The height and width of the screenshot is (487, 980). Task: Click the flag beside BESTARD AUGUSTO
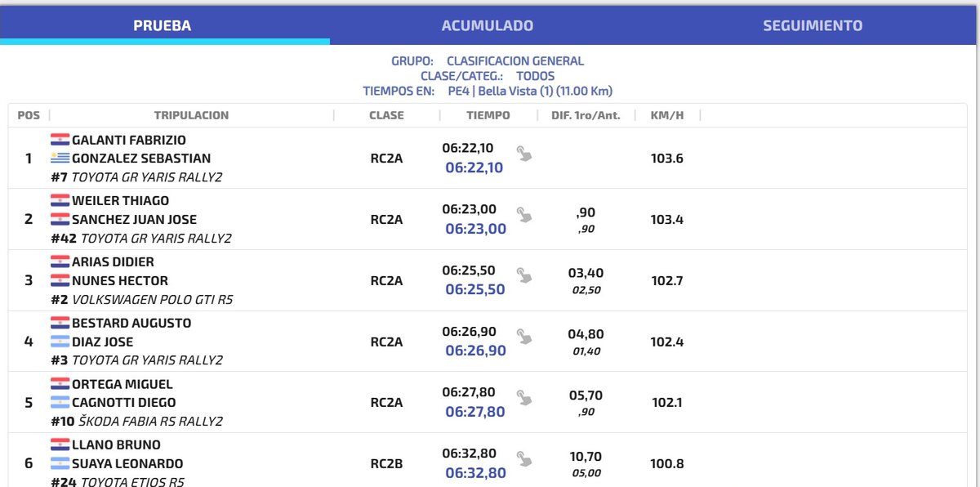coord(60,323)
